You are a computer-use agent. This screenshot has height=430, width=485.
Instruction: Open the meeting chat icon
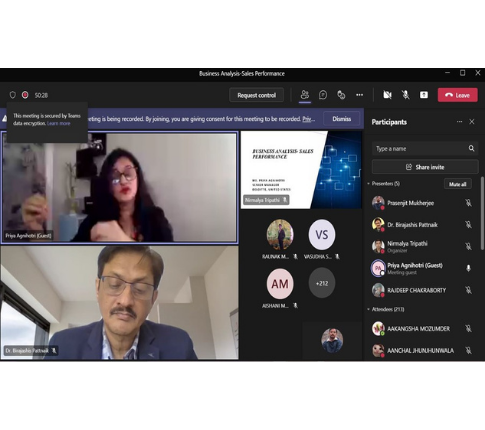(x=323, y=95)
